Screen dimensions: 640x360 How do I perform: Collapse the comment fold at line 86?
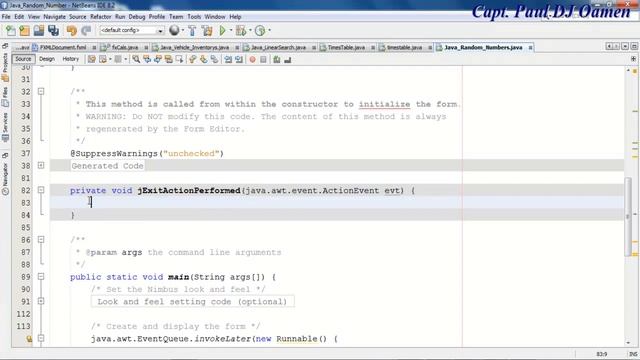click(x=41, y=240)
